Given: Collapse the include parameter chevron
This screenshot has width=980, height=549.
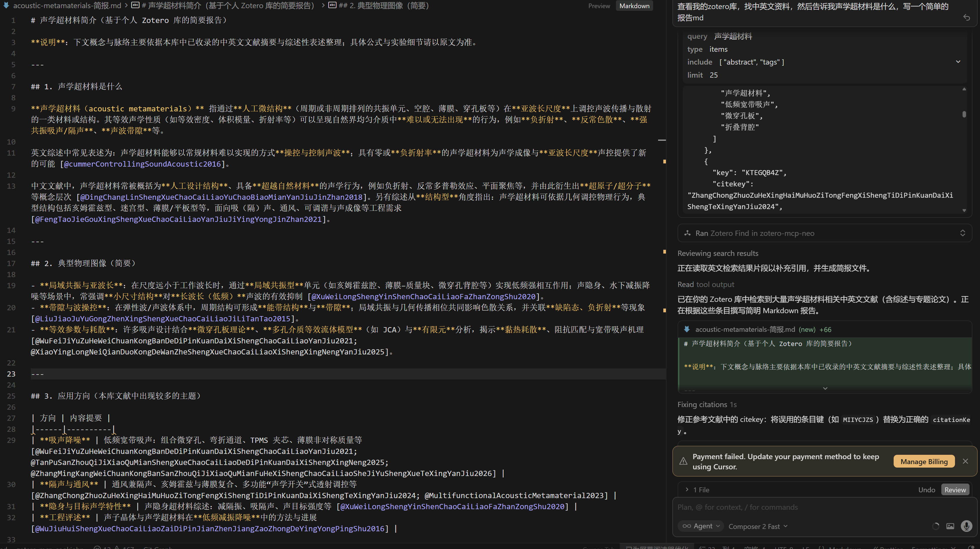Looking at the screenshot, I should coord(958,62).
